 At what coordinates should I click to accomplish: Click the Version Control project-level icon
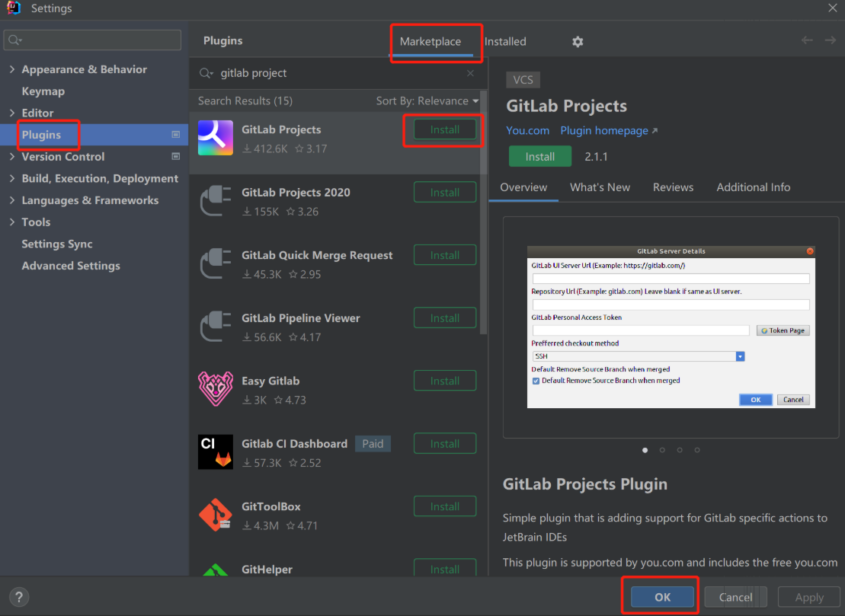pos(176,156)
